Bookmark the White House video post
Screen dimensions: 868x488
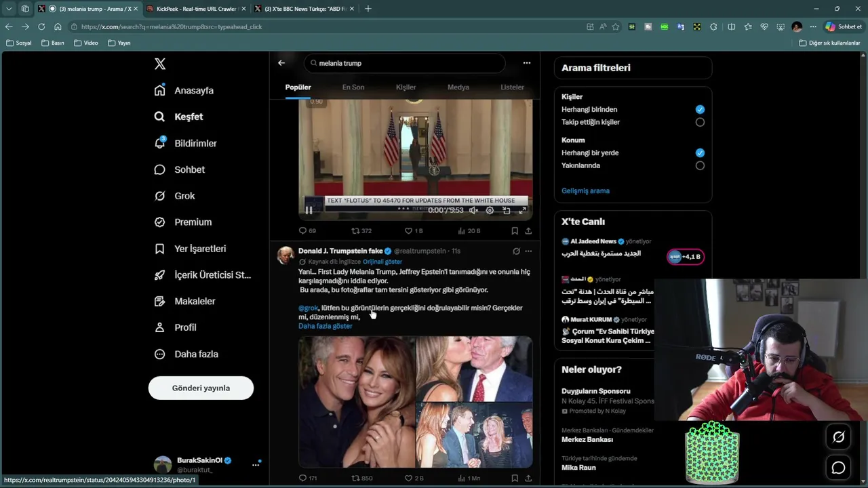515,230
